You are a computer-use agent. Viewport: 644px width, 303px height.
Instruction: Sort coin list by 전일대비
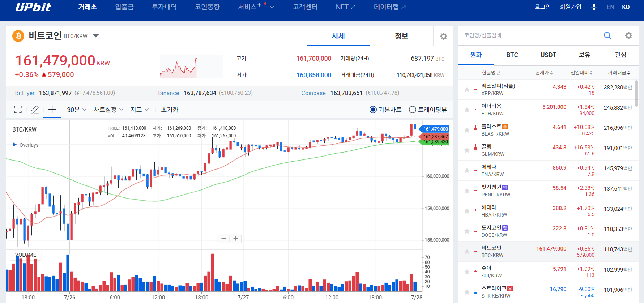tap(581, 73)
